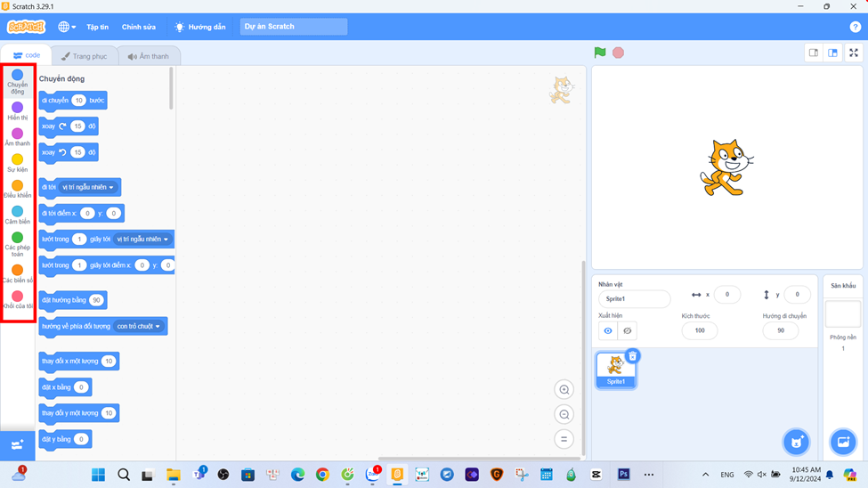This screenshot has width=868, height=488.
Task: Reset workspace zoom to default
Action: 564,439
